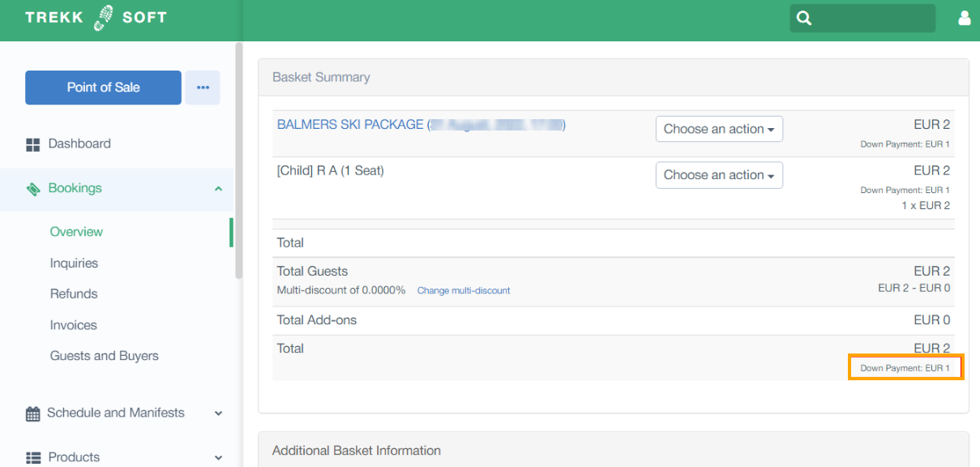Click the Change multi-discount link
Screen dimensions: 980x467
tap(464, 291)
